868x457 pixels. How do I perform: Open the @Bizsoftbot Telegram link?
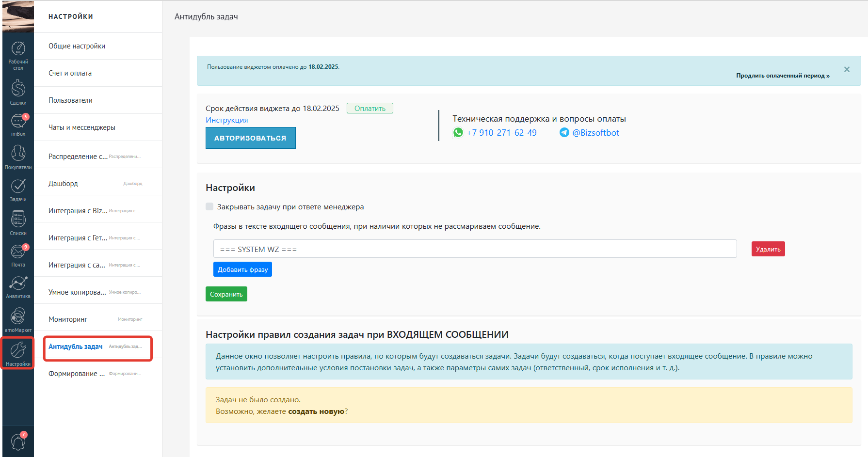point(595,133)
